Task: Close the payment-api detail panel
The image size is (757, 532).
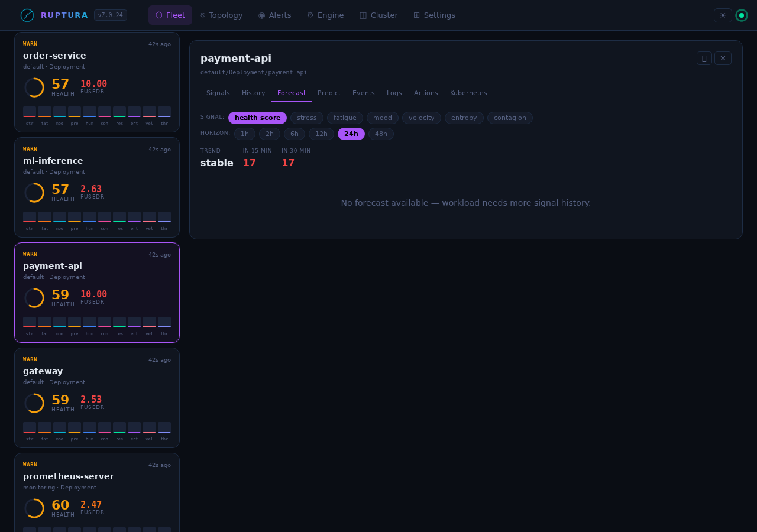Action: tap(723, 58)
